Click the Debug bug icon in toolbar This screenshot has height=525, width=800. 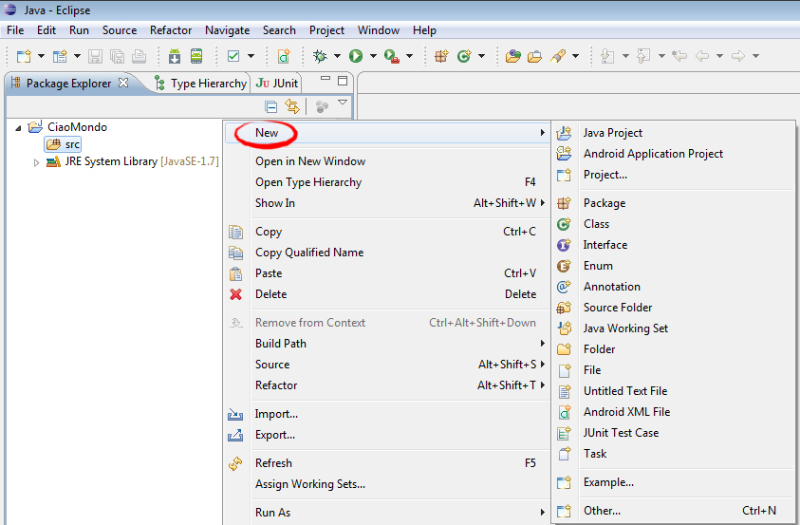(320, 56)
